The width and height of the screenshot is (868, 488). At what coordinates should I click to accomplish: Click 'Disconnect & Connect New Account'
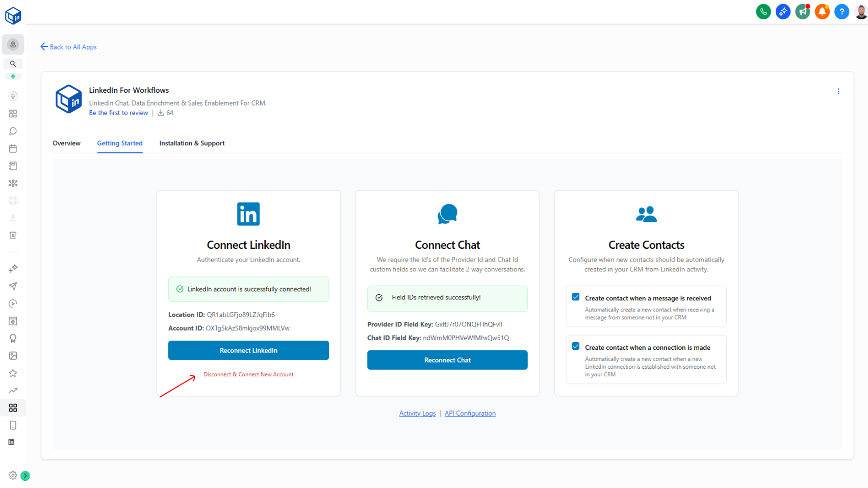coord(248,374)
